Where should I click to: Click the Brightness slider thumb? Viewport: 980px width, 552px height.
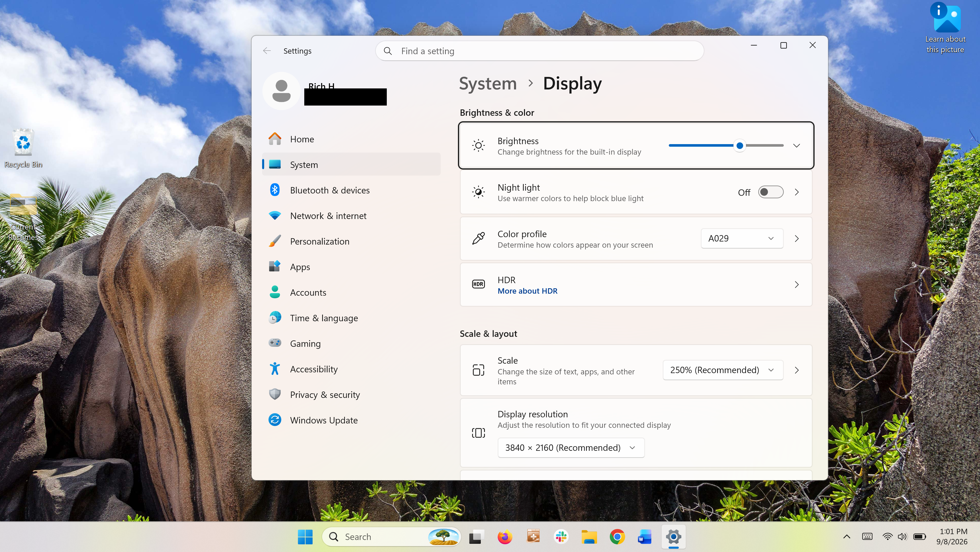[x=739, y=146]
